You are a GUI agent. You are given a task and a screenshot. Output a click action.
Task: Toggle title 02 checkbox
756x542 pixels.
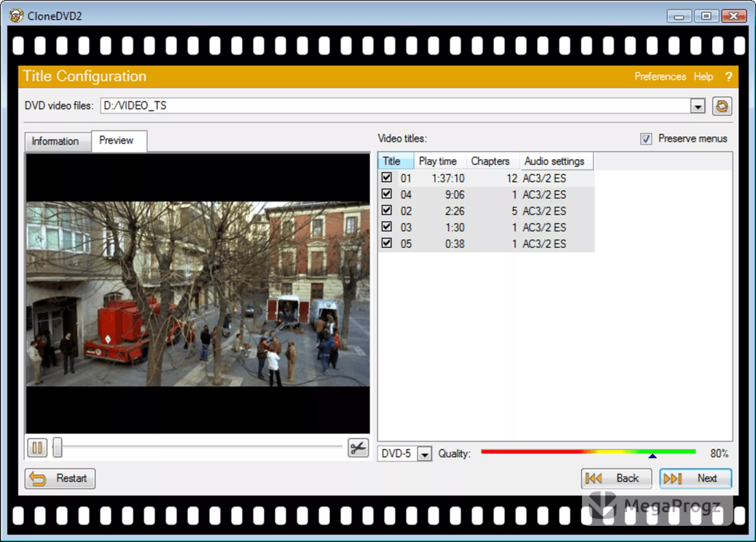coord(387,210)
